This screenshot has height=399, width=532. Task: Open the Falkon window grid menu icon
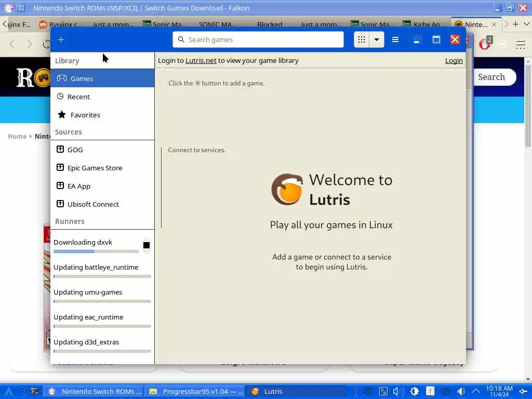21,8
